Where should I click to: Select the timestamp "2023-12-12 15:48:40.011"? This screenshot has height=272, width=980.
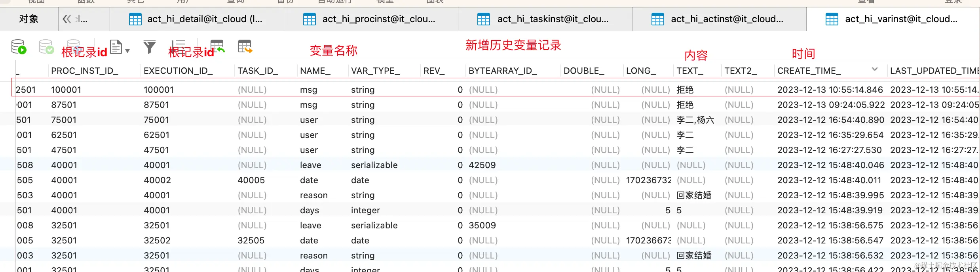pos(829,180)
